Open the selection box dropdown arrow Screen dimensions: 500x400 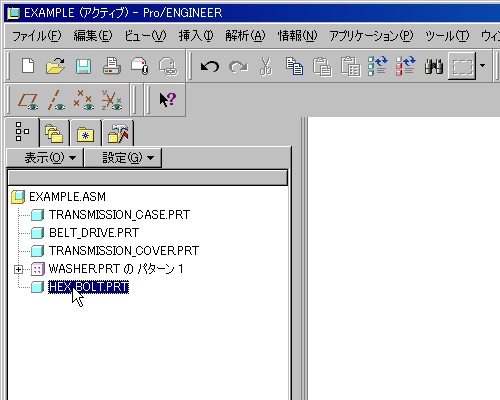[x=482, y=66]
